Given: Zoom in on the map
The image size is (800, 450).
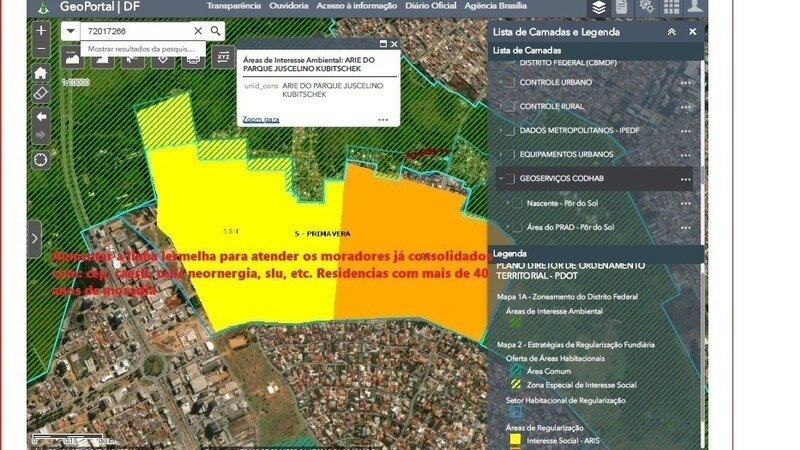Looking at the screenshot, I should coord(41,30).
